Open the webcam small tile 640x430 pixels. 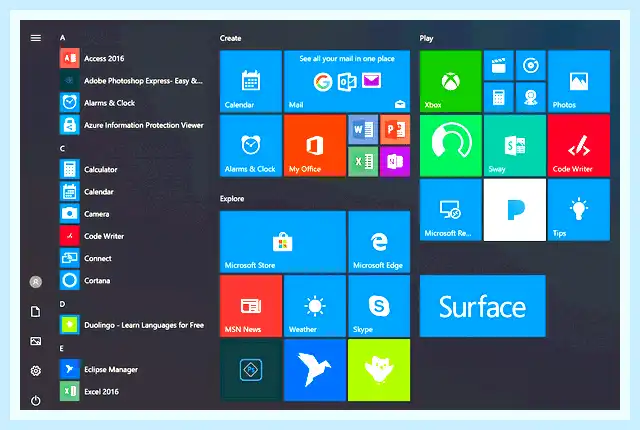tap(531, 97)
